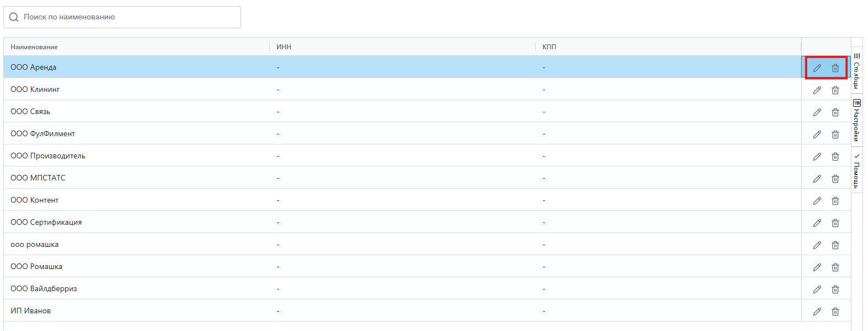868x331 pixels.
Task: Click pencil icon for ООО Клининг
Action: tap(817, 90)
